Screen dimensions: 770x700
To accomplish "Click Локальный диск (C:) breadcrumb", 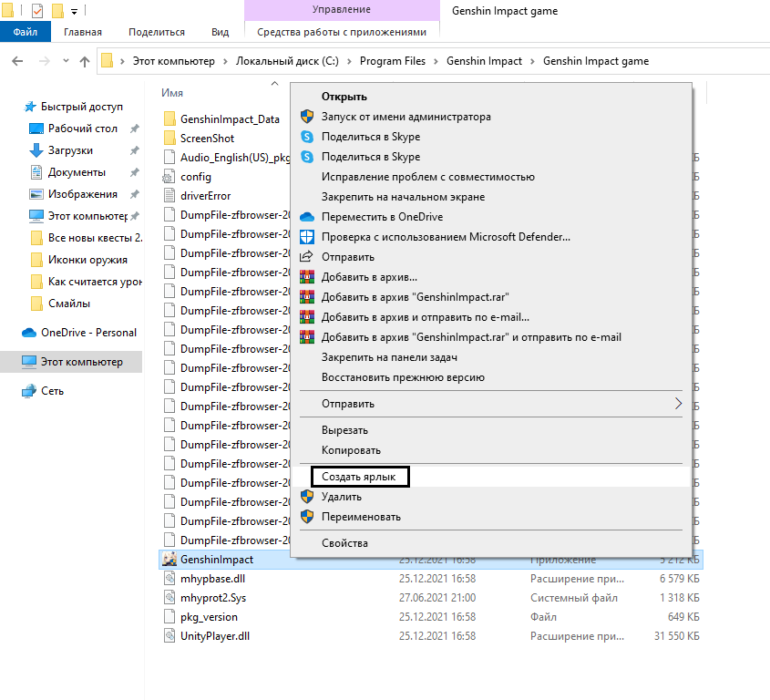I will click(287, 61).
